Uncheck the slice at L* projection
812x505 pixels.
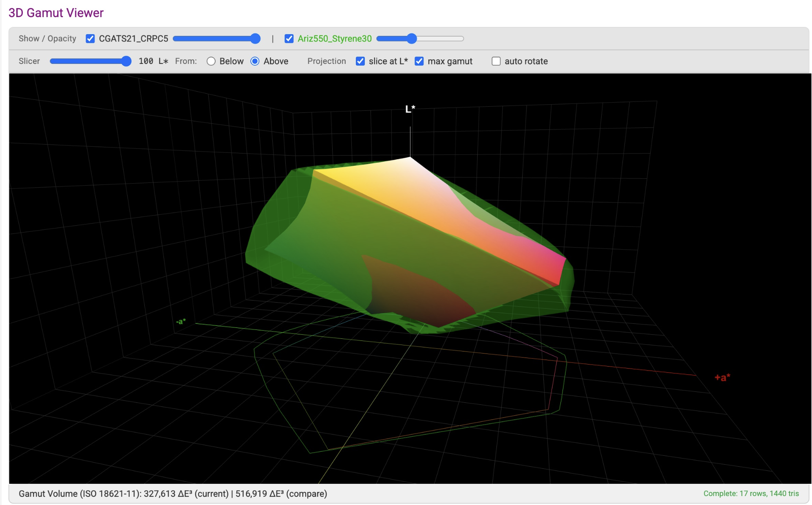click(x=360, y=61)
